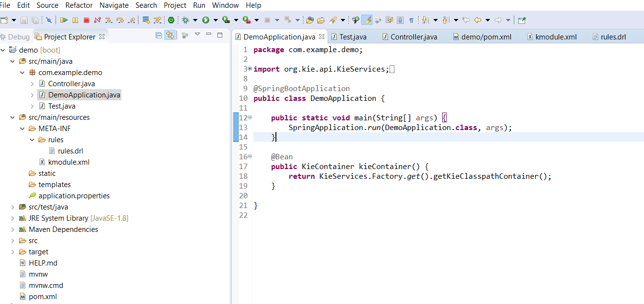
Task: Toggle Link with Editor in Project Explorer
Action: pos(170,36)
